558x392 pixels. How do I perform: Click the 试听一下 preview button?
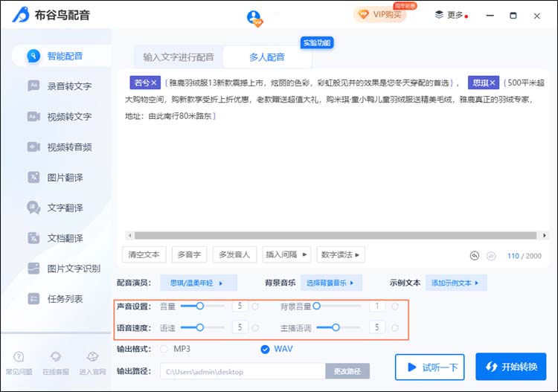tap(430, 367)
